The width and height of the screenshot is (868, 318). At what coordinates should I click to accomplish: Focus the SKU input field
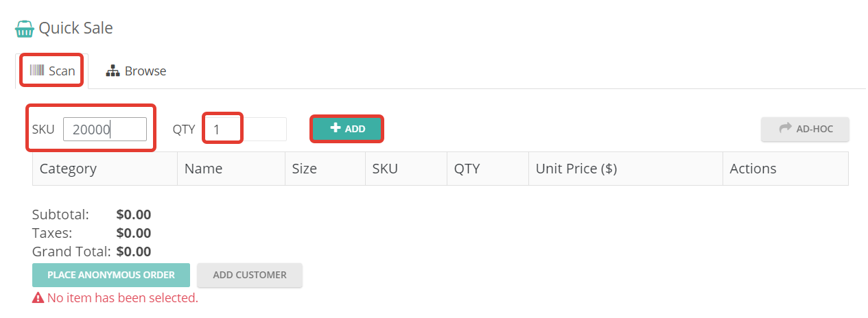pos(105,129)
